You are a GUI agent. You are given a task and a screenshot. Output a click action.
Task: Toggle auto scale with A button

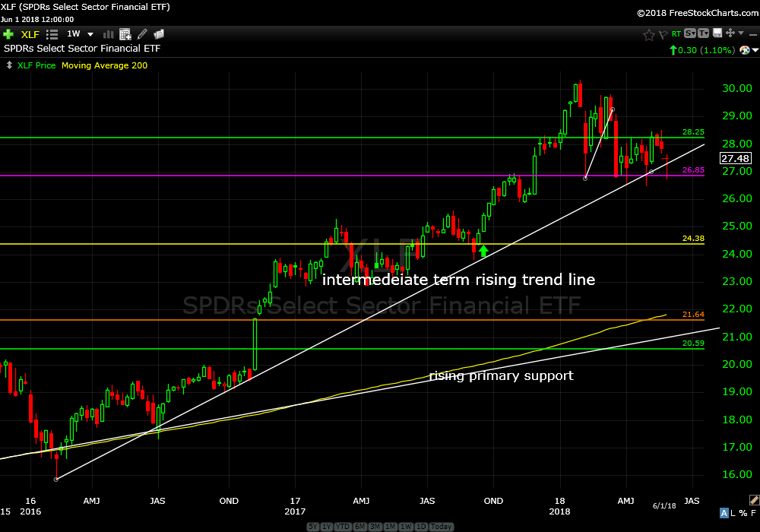(724, 513)
